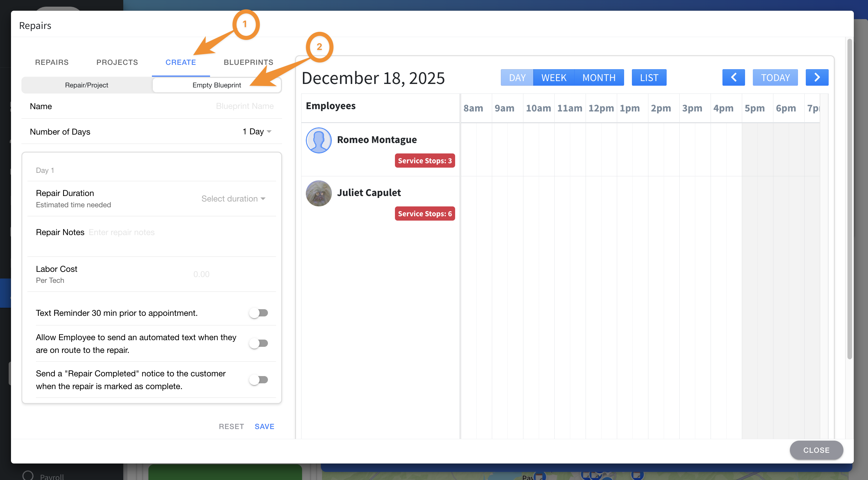Click the Blueprint Name input field
This screenshot has height=480, width=868.
244,106
